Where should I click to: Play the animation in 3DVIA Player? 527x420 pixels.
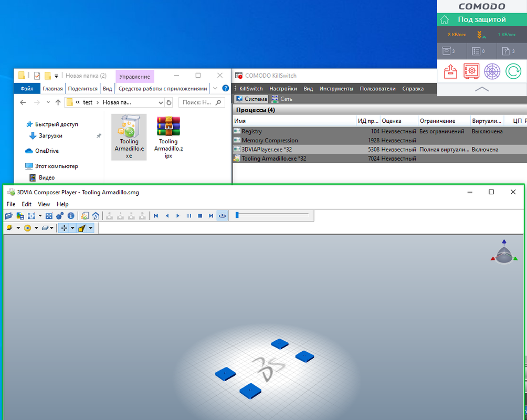click(178, 216)
